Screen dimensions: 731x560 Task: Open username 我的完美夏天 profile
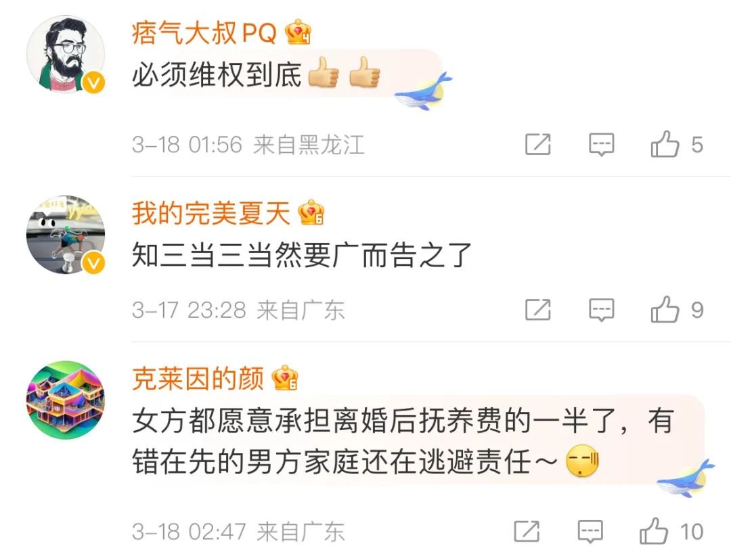(x=211, y=213)
